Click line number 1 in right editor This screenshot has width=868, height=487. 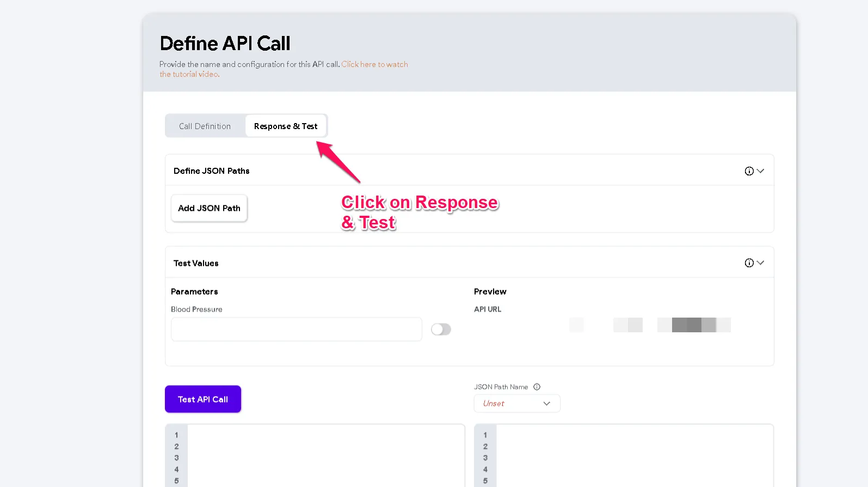485,435
